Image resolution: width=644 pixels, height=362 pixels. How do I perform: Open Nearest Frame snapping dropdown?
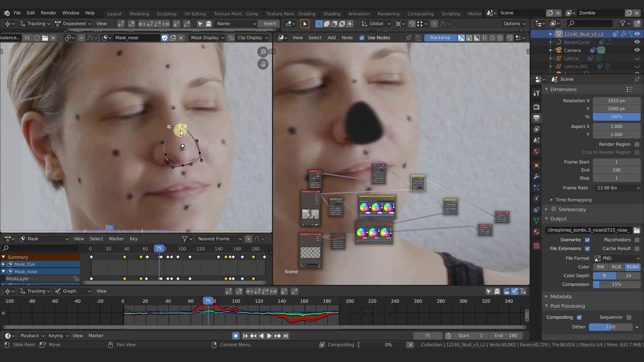coord(219,239)
